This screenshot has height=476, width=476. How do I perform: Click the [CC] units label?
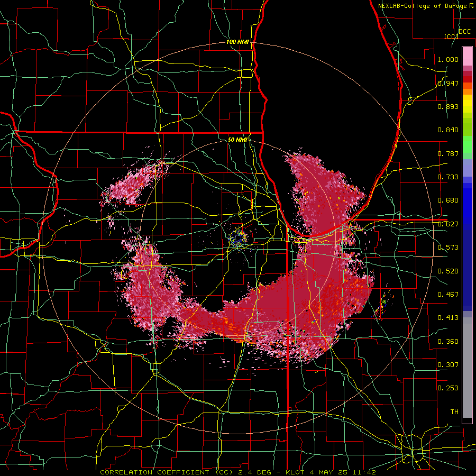click(x=451, y=36)
